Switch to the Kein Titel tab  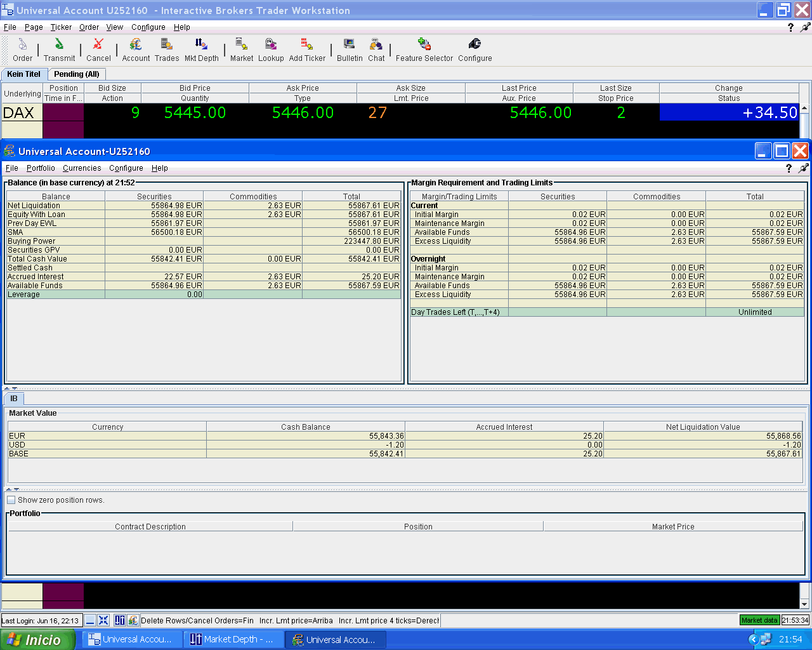tap(24, 74)
